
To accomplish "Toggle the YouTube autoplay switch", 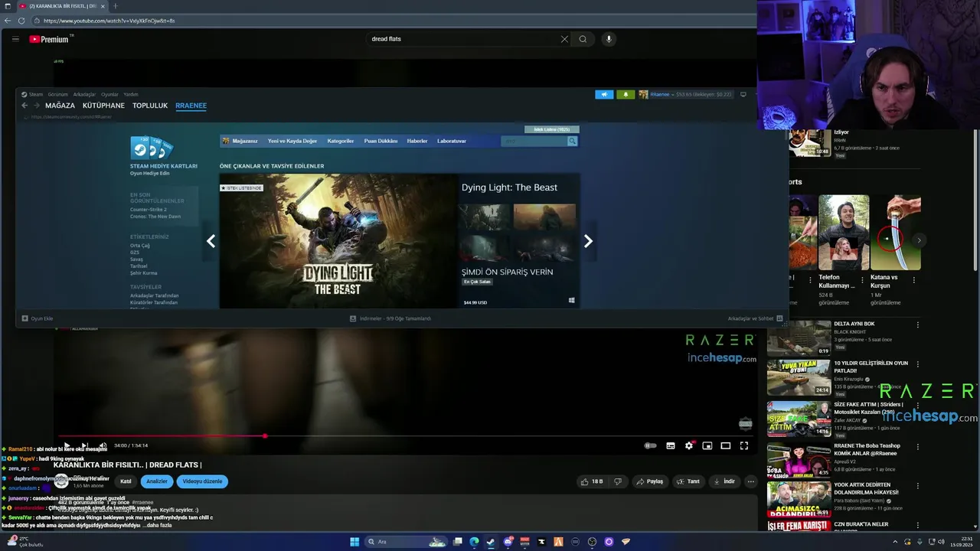I will coord(651,445).
